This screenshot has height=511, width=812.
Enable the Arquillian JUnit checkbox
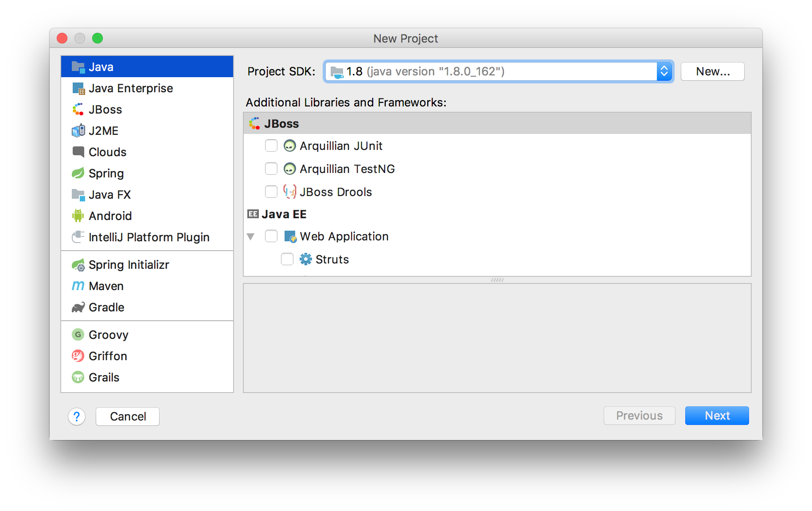pos(271,146)
